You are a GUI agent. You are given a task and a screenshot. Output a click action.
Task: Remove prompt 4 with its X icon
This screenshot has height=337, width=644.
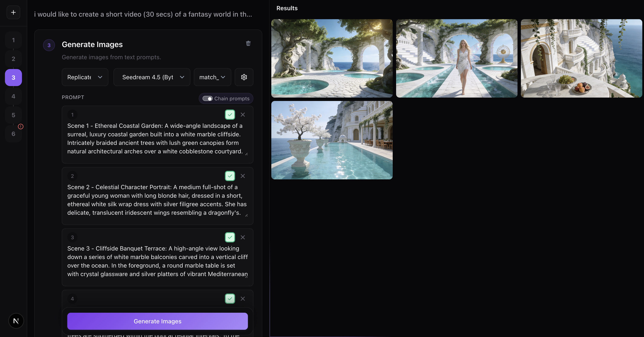click(x=243, y=298)
